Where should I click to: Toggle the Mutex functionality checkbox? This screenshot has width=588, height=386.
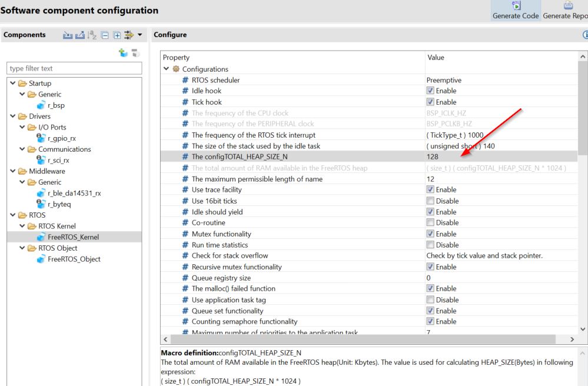tap(430, 234)
